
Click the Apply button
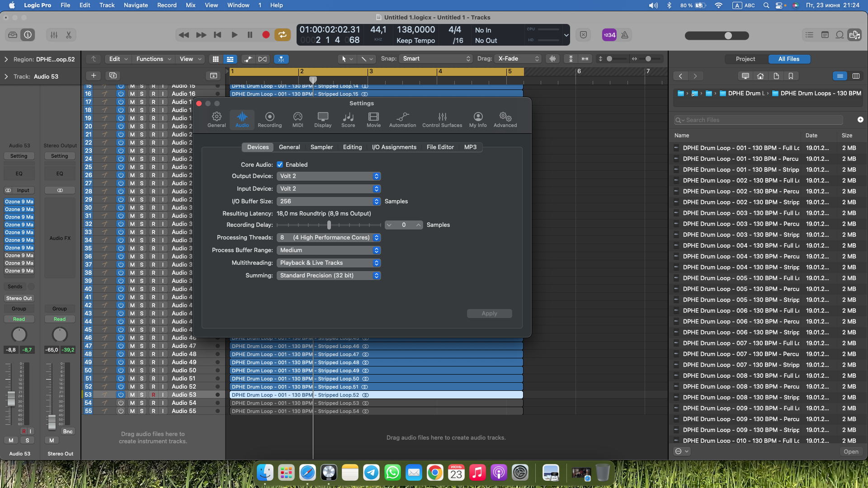pos(489,314)
